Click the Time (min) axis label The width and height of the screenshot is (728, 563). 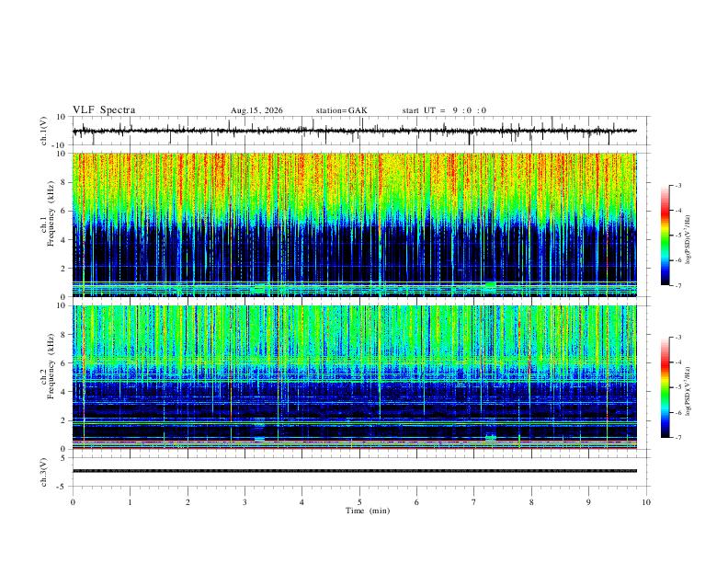click(x=368, y=511)
